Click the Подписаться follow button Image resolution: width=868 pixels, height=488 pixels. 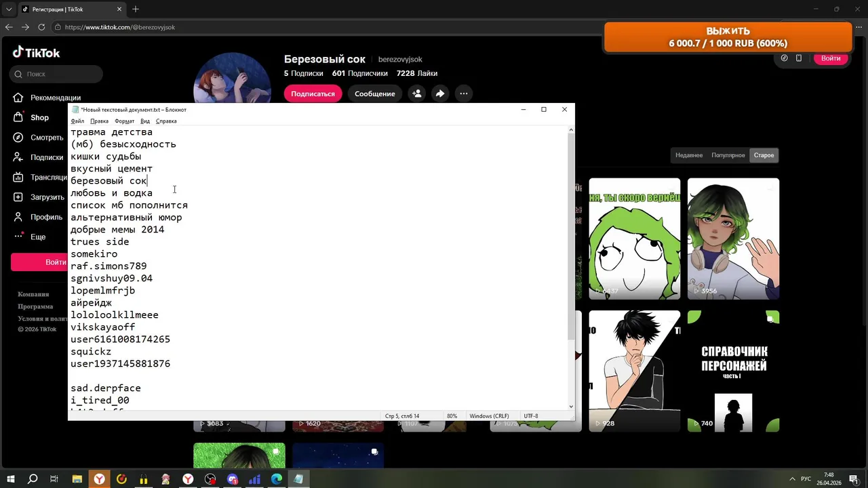[x=313, y=94]
